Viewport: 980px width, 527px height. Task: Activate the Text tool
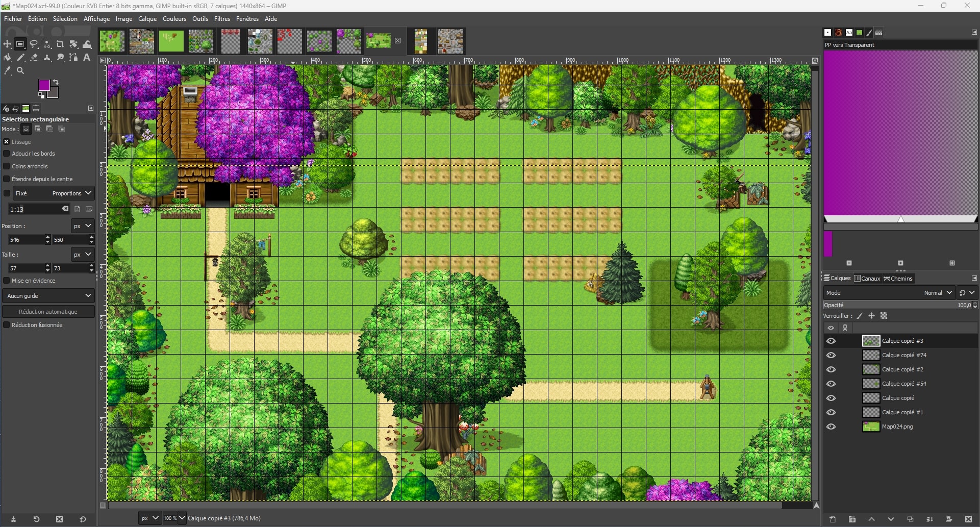point(87,58)
